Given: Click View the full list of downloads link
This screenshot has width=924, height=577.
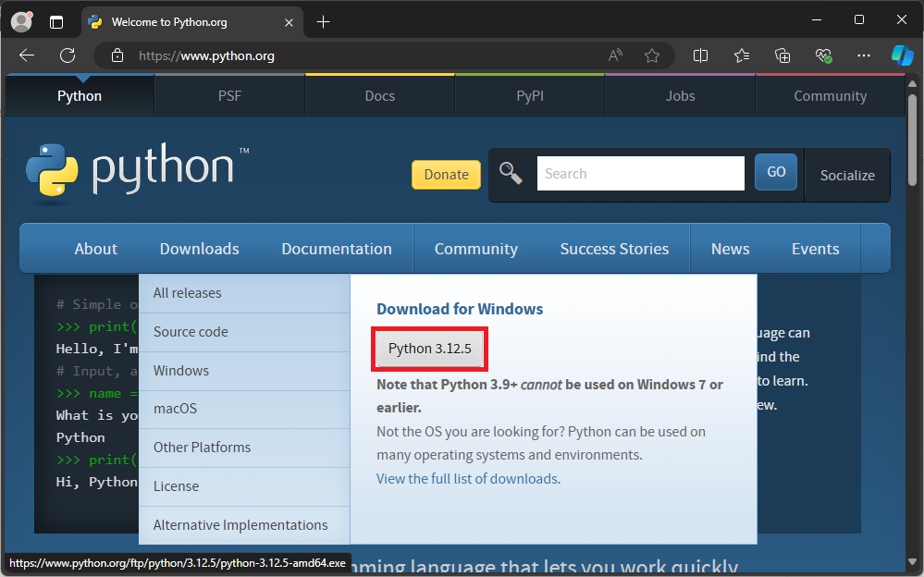Looking at the screenshot, I should [x=469, y=479].
